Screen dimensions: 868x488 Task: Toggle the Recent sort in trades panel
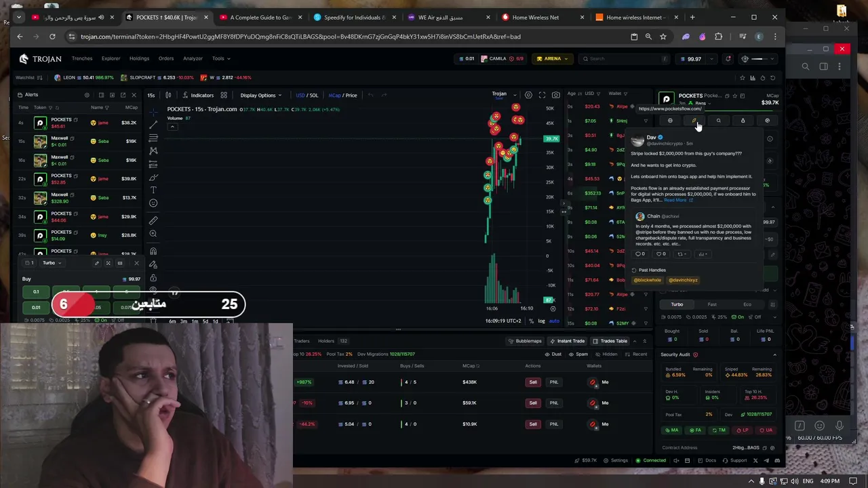636,354
